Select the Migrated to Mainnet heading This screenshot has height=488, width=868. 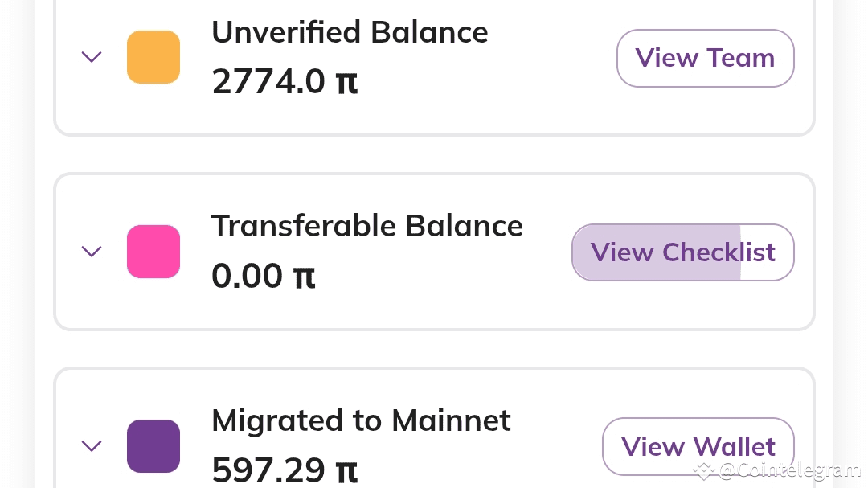pos(361,420)
